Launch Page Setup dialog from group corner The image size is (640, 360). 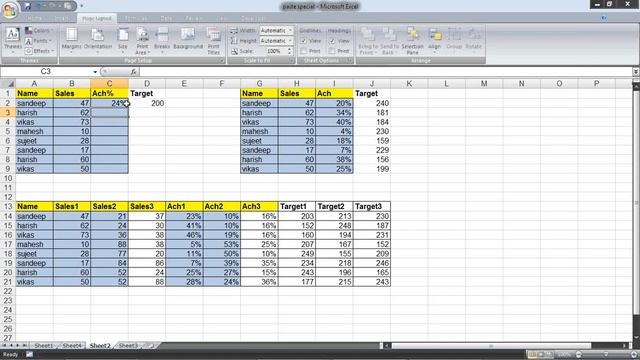pos(222,60)
